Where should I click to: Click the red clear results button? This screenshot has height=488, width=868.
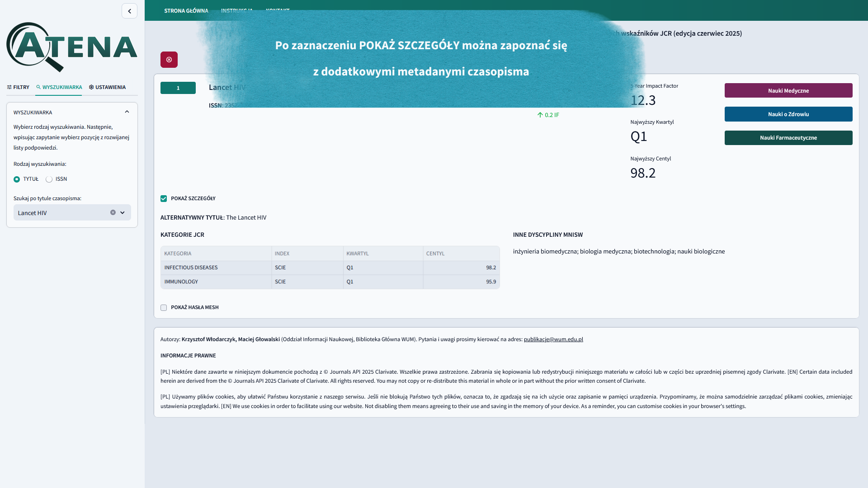pyautogui.click(x=169, y=60)
